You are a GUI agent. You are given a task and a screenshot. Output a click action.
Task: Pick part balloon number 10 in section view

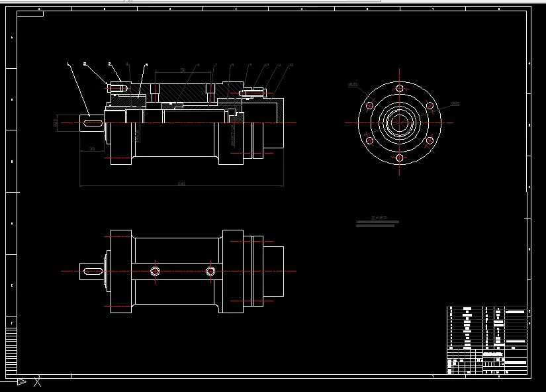coord(267,65)
